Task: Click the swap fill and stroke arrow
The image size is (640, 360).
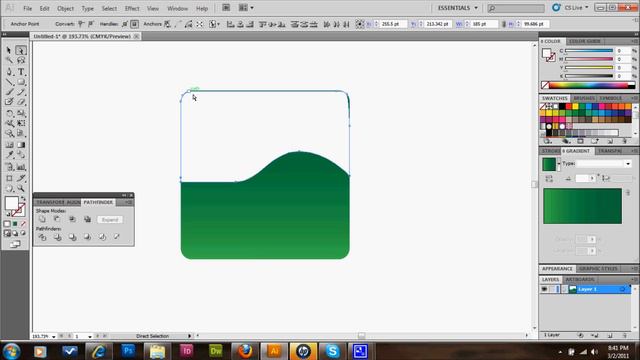Action: tap(23, 199)
